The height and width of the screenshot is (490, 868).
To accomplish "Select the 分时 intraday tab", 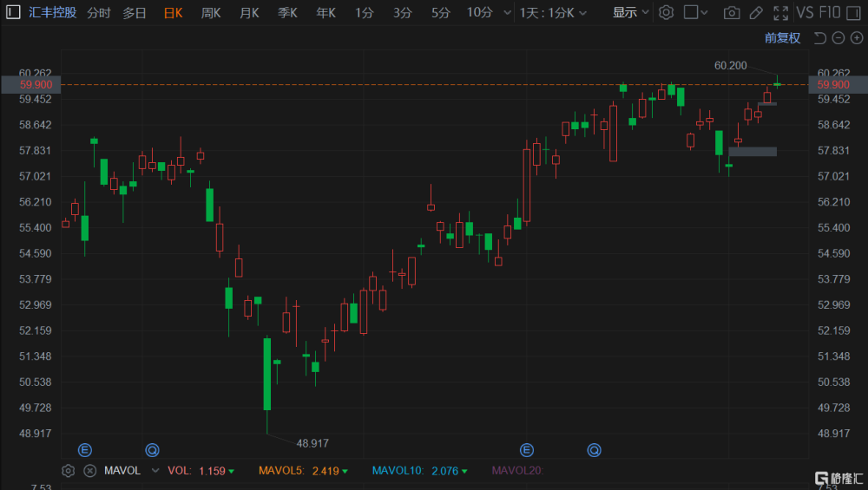I will [99, 12].
